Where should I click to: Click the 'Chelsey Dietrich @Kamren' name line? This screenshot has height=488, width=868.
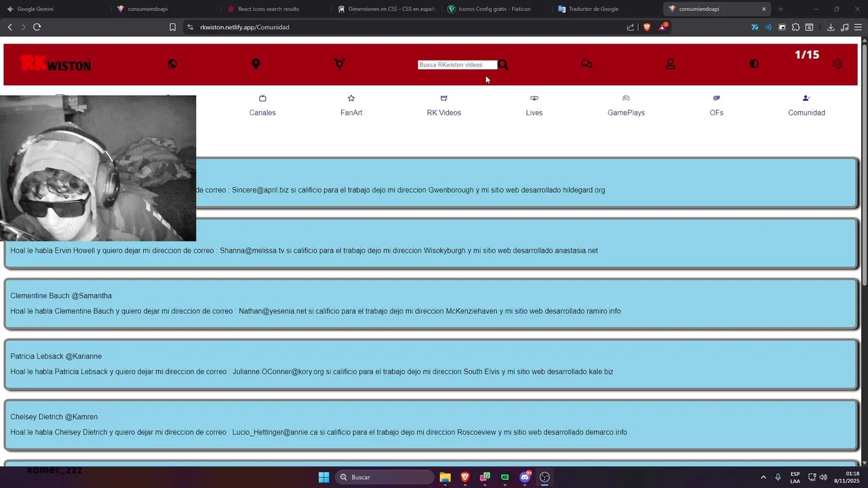[x=54, y=417]
